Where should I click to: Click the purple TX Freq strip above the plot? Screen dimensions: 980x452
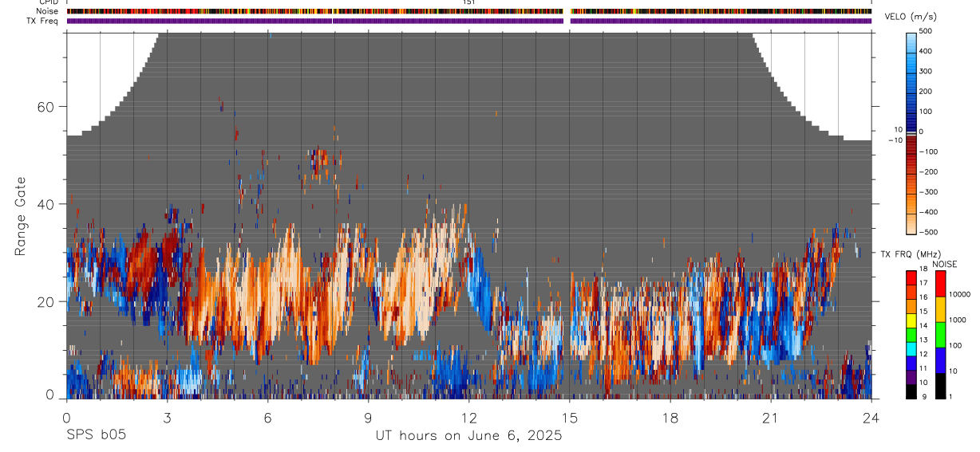(469, 21)
